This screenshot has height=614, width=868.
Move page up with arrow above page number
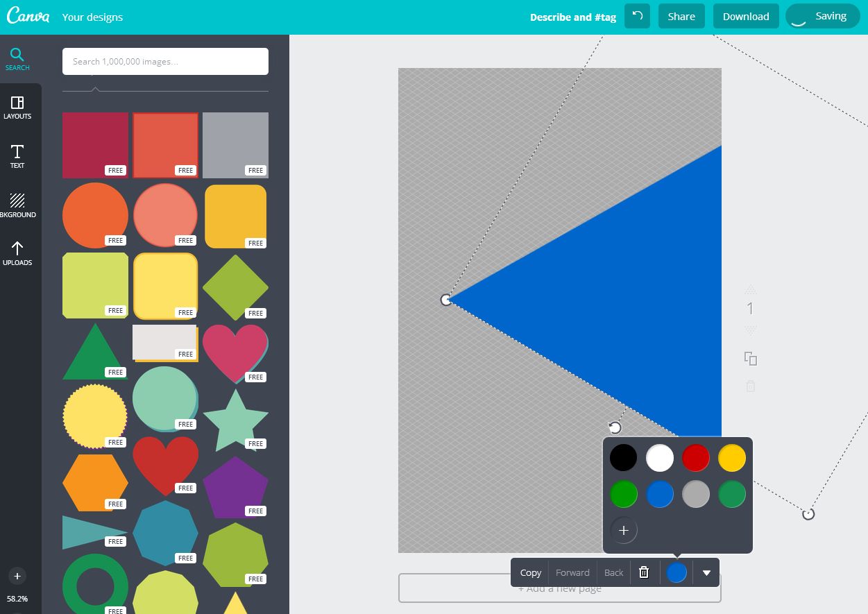tap(750, 289)
